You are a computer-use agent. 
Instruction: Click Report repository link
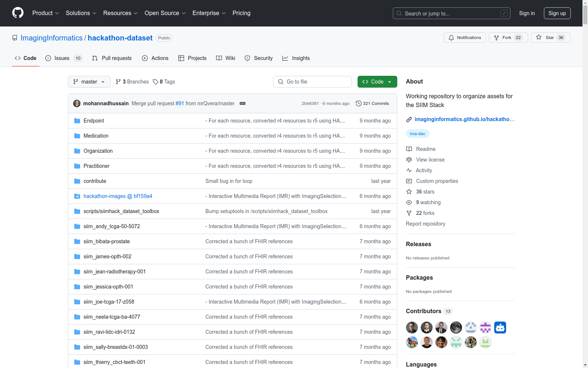tap(426, 224)
